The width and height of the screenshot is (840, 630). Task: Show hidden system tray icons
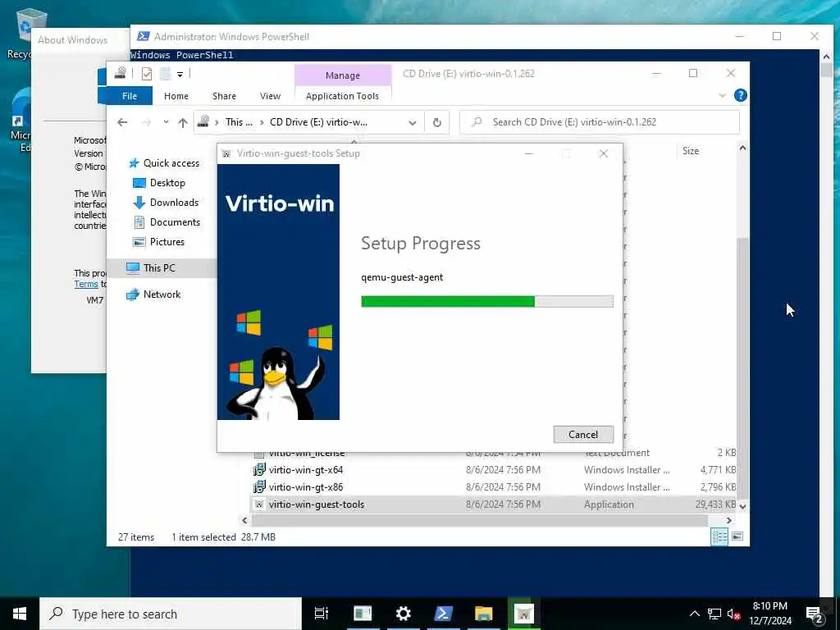pos(694,614)
